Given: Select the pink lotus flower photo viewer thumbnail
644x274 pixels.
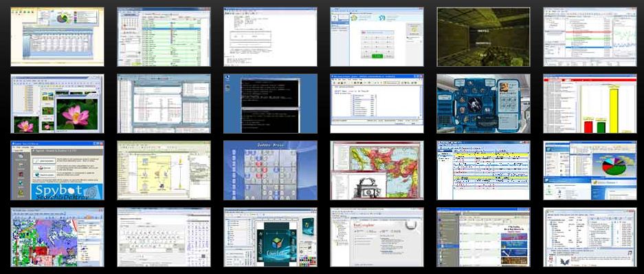Looking at the screenshot, I should (x=57, y=104).
